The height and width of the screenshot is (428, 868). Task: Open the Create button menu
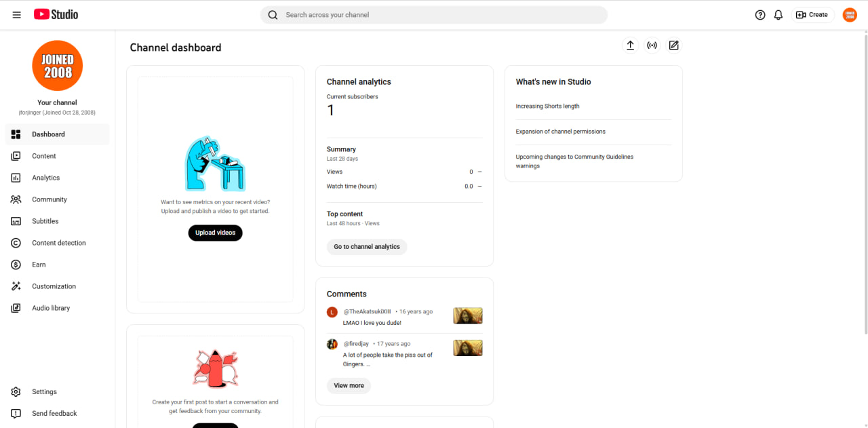coord(812,15)
